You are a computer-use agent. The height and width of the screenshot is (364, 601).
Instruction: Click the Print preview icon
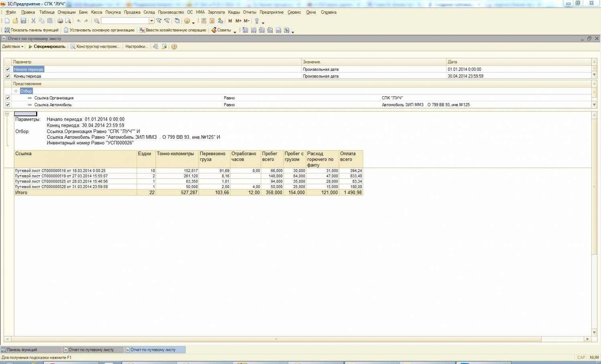68,21
